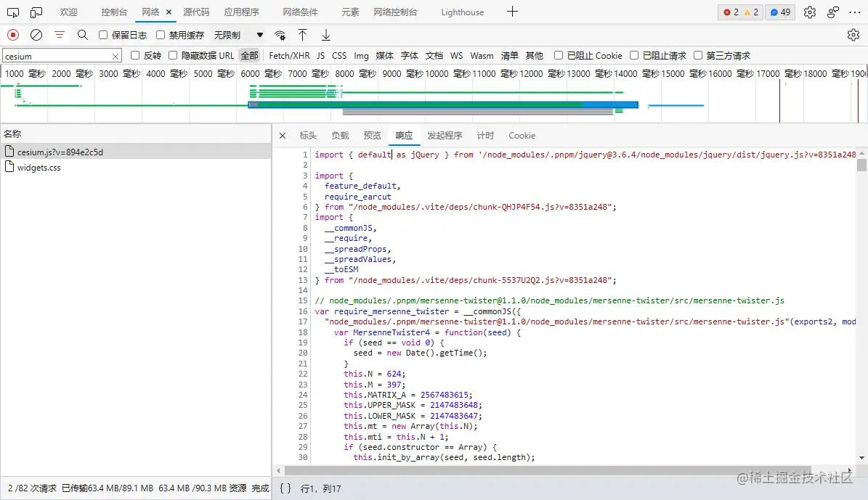This screenshot has height=500, width=868.
Task: Pretty print response braces button
Action: [285, 488]
